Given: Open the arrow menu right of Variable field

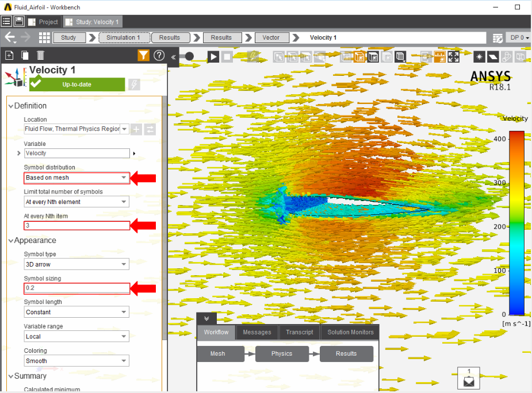Looking at the screenshot, I should (135, 153).
